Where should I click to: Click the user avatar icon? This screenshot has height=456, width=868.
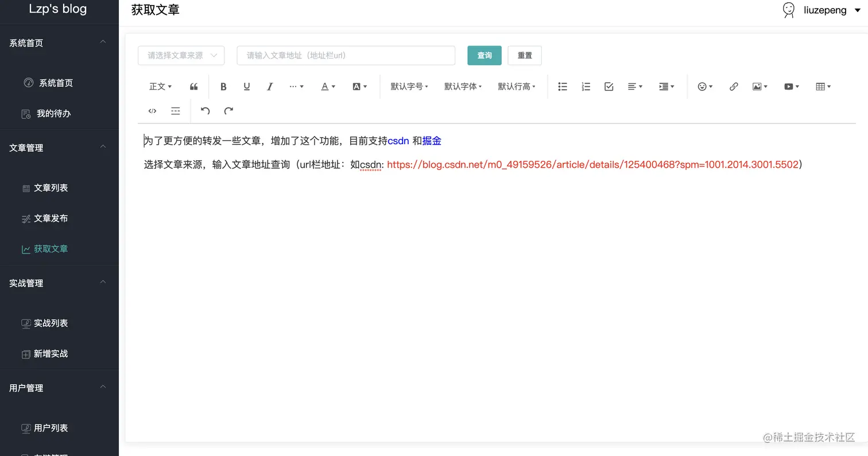tap(789, 10)
